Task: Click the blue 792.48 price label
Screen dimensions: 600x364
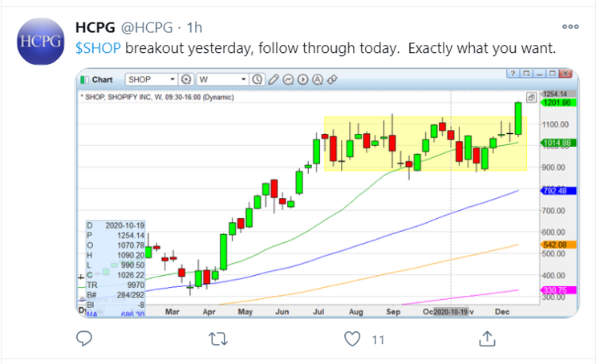Action: click(557, 190)
